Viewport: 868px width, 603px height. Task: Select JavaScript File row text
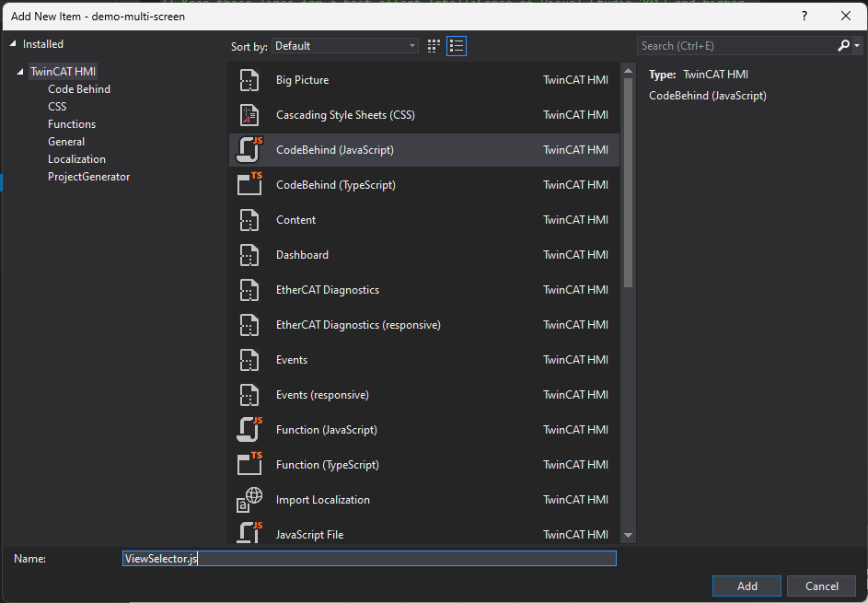pos(310,535)
